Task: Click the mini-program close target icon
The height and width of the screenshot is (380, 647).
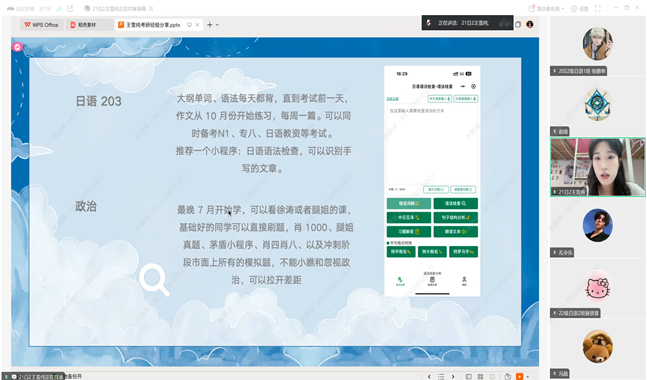Action: click(x=473, y=86)
